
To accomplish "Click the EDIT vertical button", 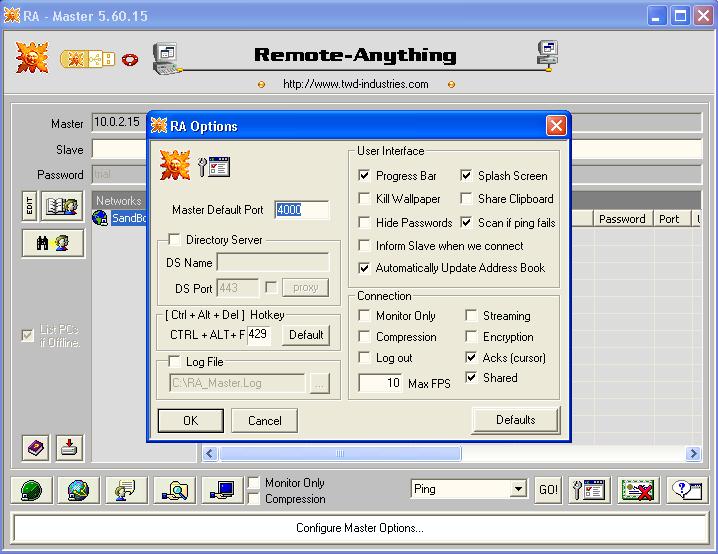I will pos(30,206).
